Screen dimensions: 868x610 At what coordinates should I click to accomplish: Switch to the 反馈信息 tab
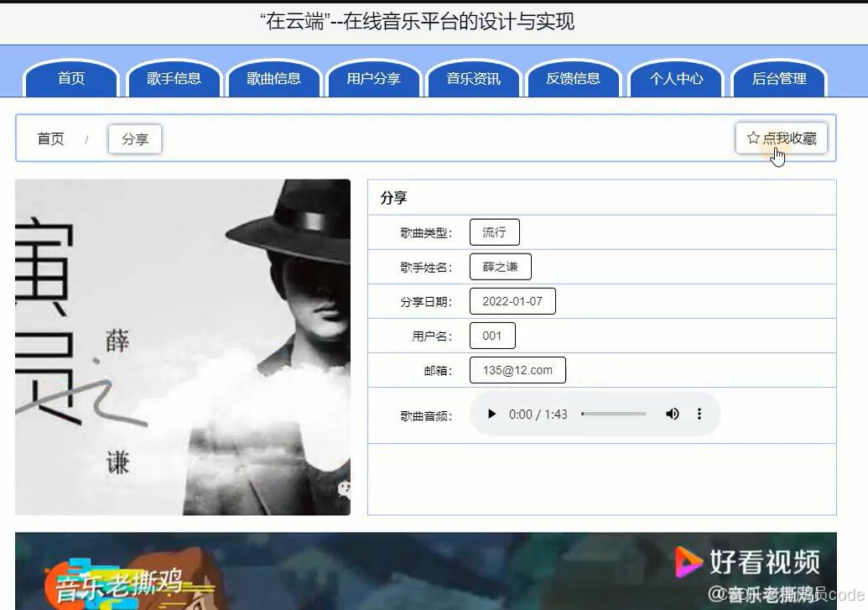tap(574, 79)
